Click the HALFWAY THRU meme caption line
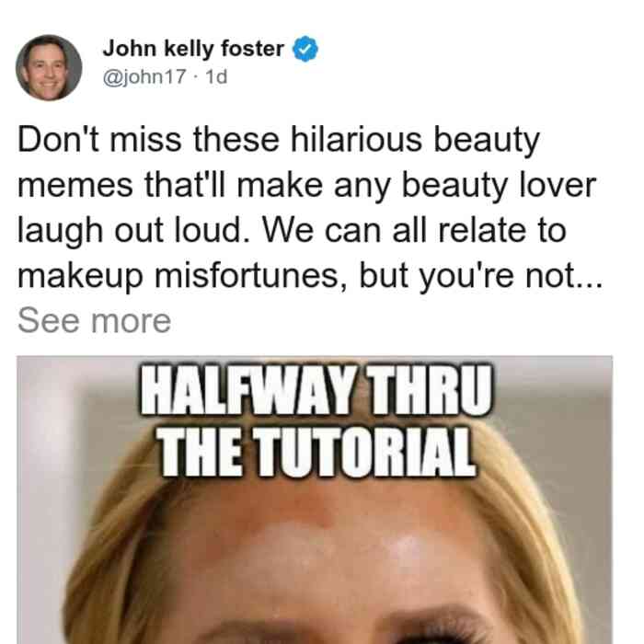Viewport: 644px width, 644px height. tap(316, 390)
